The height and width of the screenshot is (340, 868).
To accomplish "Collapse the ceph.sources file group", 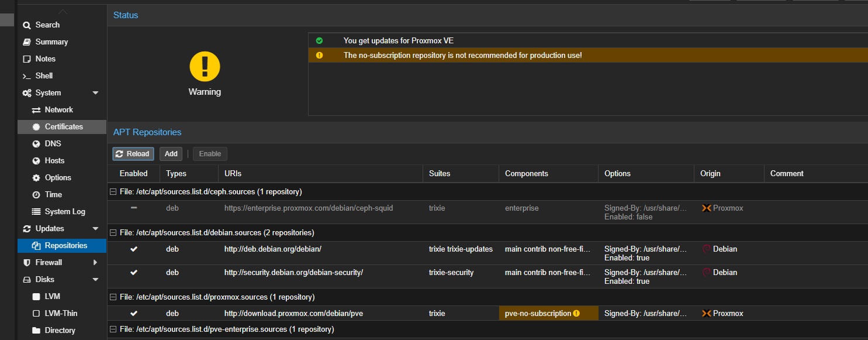I will pos(113,192).
